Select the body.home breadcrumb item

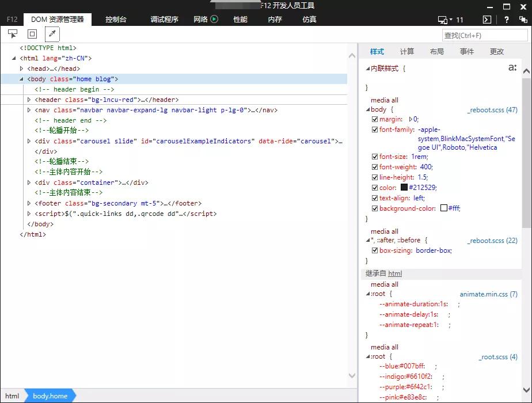pos(50,396)
